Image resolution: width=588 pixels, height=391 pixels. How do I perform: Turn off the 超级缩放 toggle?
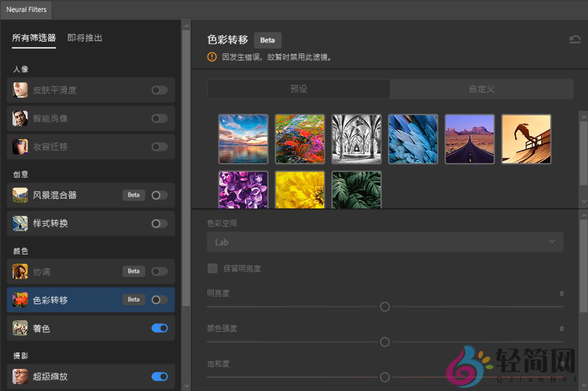(x=159, y=377)
